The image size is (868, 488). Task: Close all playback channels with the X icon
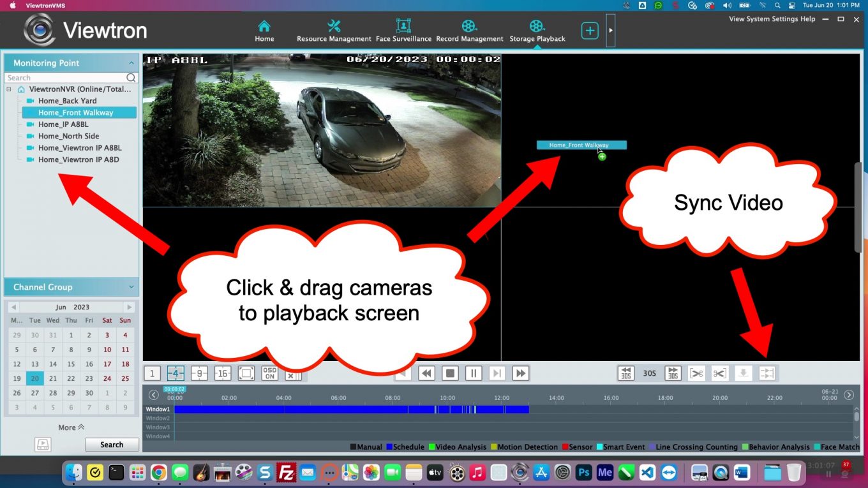click(293, 376)
